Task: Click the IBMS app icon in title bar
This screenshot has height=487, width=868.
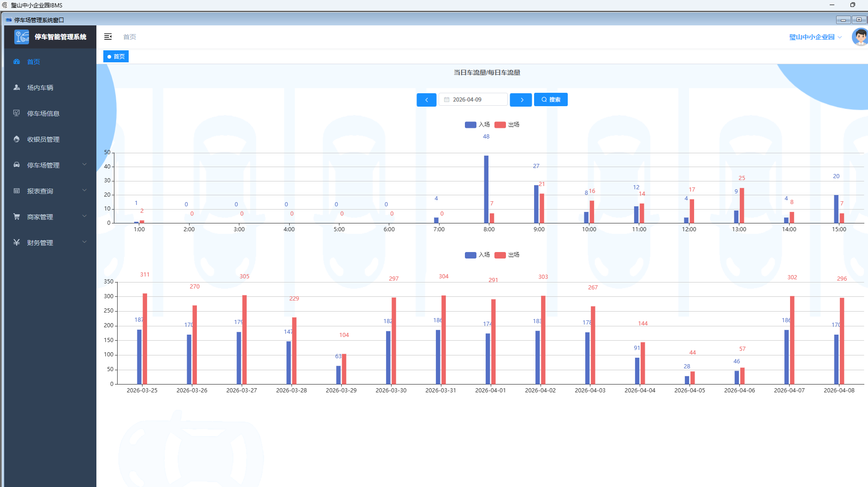Action: [5, 5]
